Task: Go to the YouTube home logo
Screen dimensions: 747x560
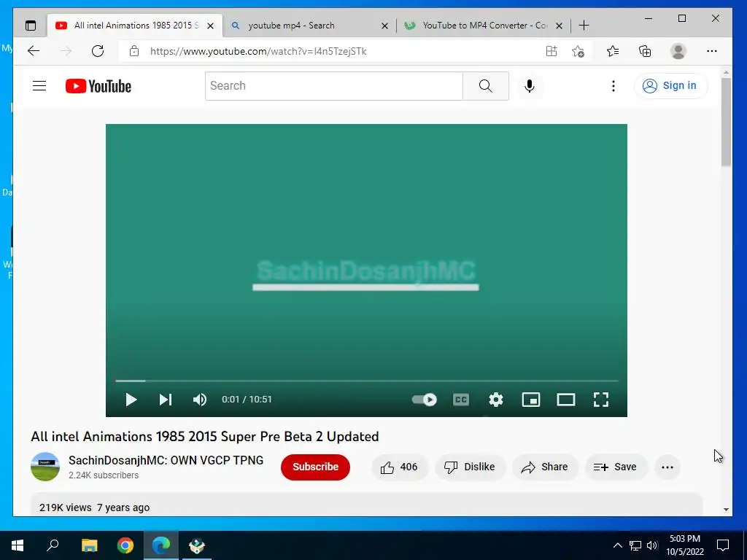Action: [x=98, y=86]
